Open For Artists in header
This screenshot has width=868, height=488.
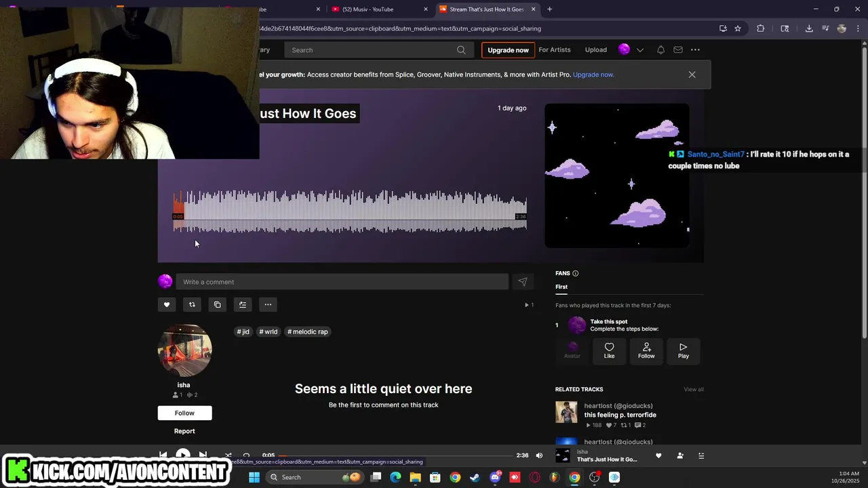click(x=554, y=49)
